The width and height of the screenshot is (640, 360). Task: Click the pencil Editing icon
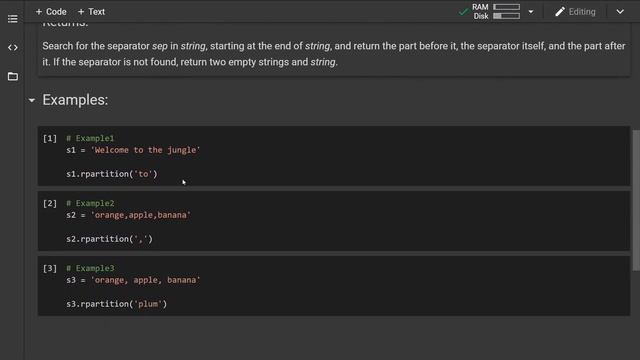tap(560, 12)
